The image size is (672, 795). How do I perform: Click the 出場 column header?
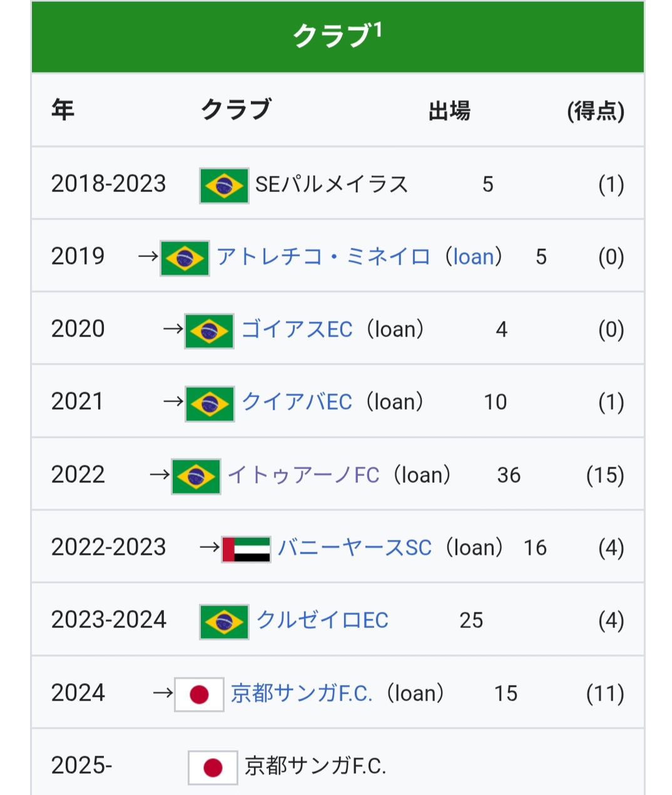[x=449, y=111]
